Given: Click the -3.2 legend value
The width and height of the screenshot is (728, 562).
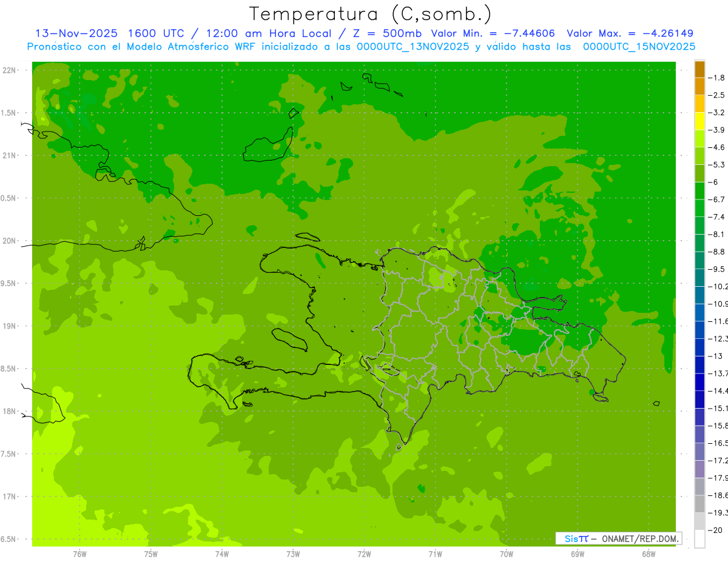Looking at the screenshot, I should pyautogui.click(x=718, y=113).
